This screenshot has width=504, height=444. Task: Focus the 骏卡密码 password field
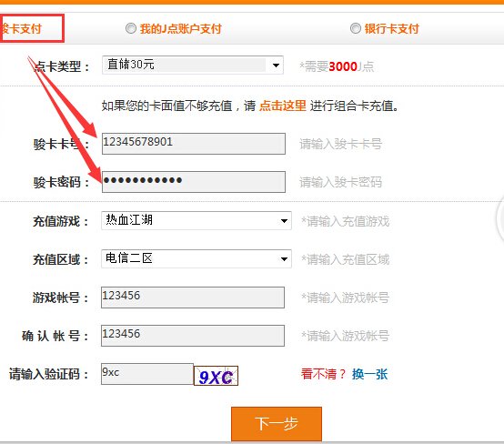(x=194, y=182)
